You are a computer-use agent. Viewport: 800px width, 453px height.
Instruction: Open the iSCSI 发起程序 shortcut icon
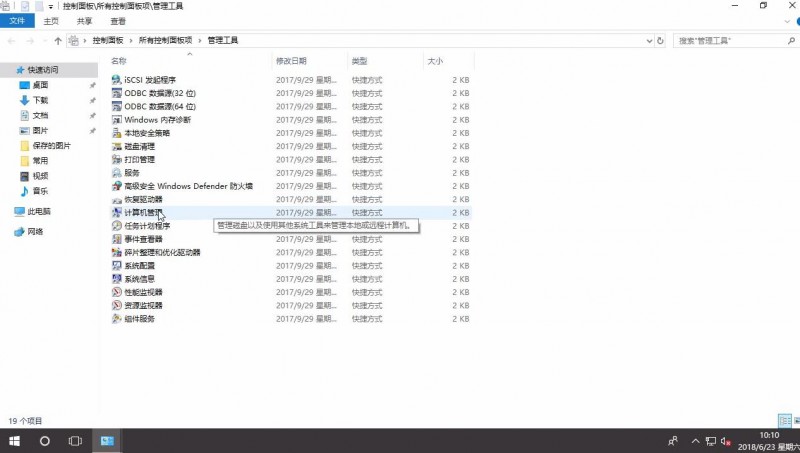pos(117,80)
